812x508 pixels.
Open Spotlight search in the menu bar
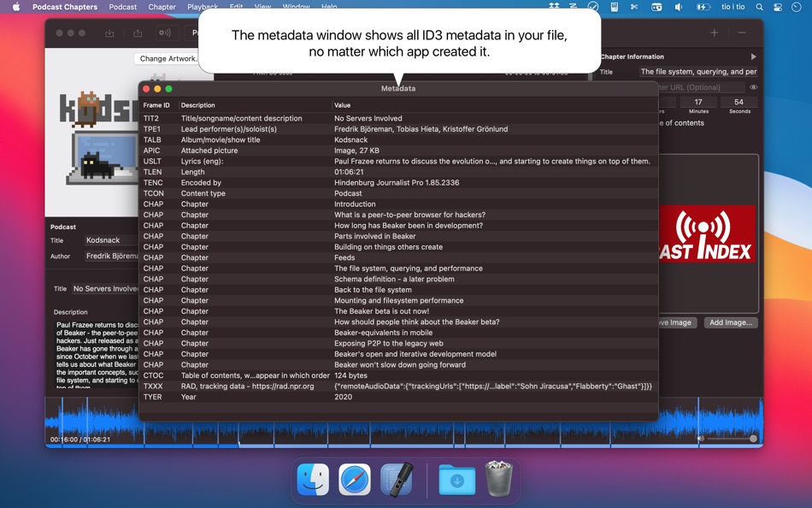point(759,7)
